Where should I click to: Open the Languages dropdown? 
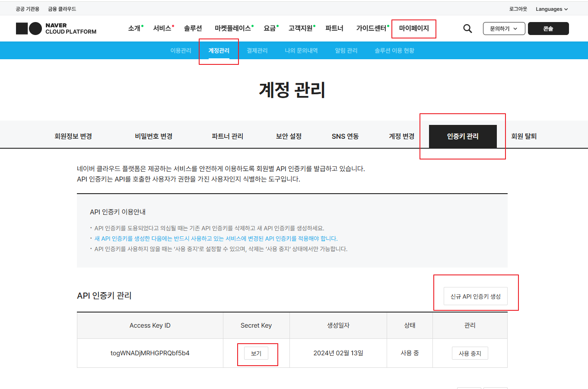[x=551, y=9]
